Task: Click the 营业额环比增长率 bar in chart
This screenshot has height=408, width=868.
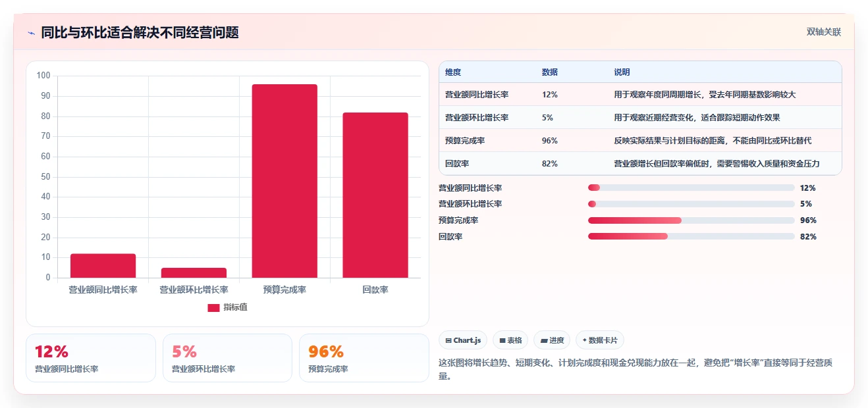Action: (194, 272)
